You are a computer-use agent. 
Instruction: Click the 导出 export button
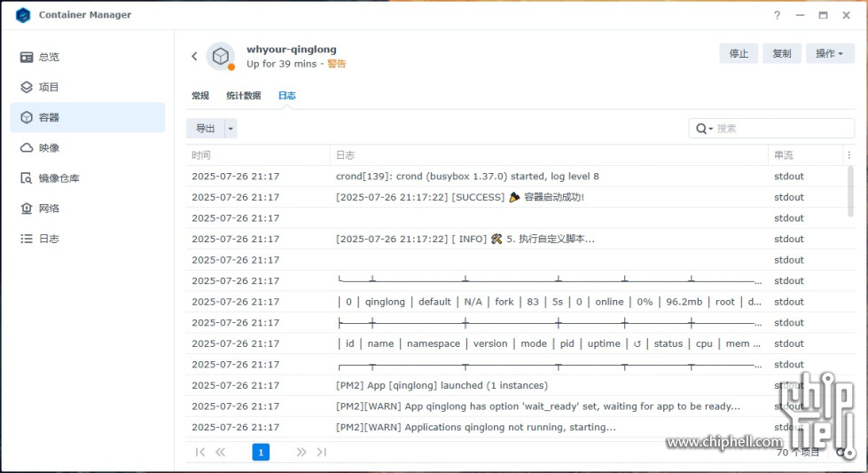(x=206, y=129)
